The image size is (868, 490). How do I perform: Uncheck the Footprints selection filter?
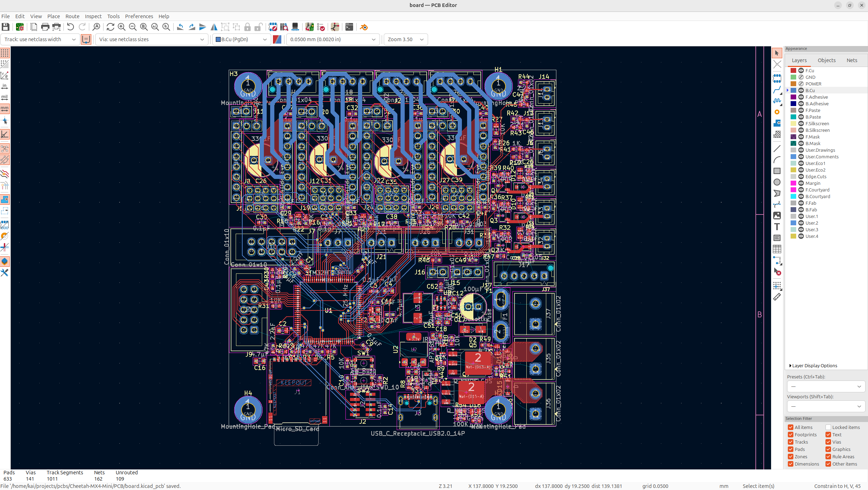pyautogui.click(x=791, y=435)
